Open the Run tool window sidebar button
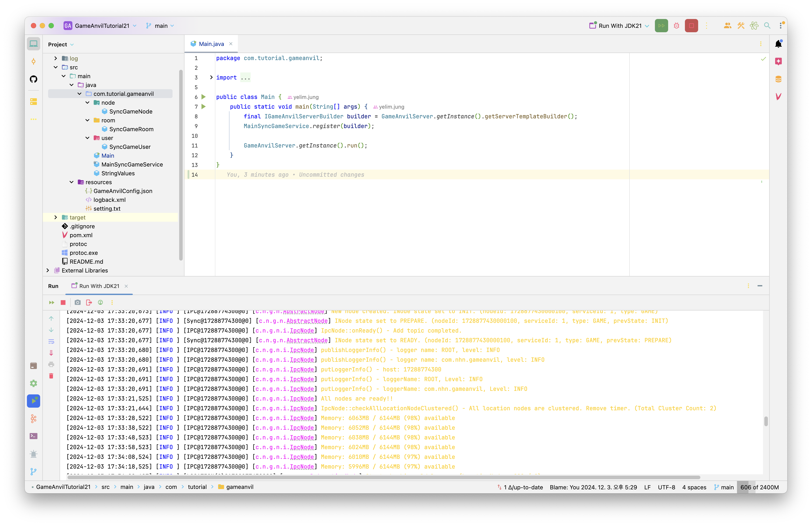Image resolution: width=812 pixels, height=526 pixels. [34, 401]
